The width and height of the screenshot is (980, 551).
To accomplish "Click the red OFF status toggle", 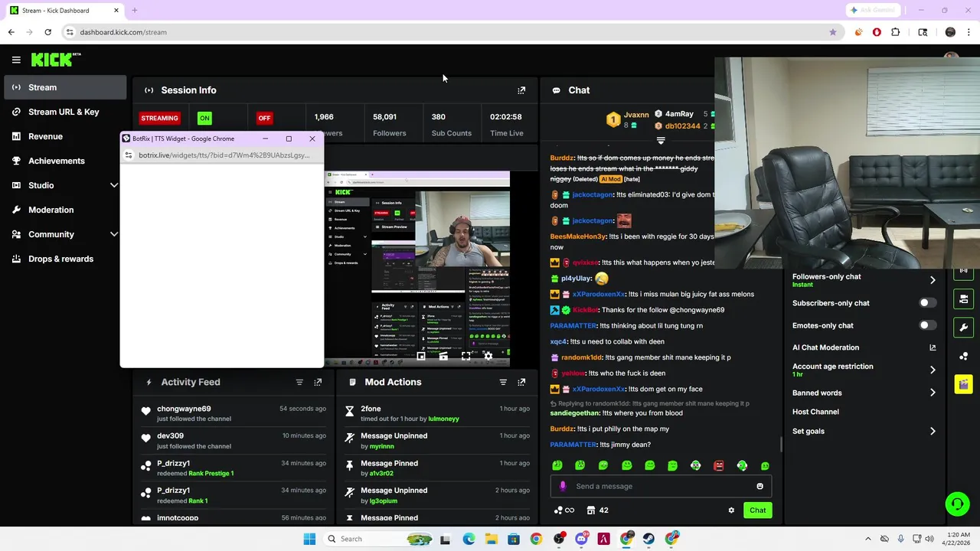I will (x=264, y=118).
